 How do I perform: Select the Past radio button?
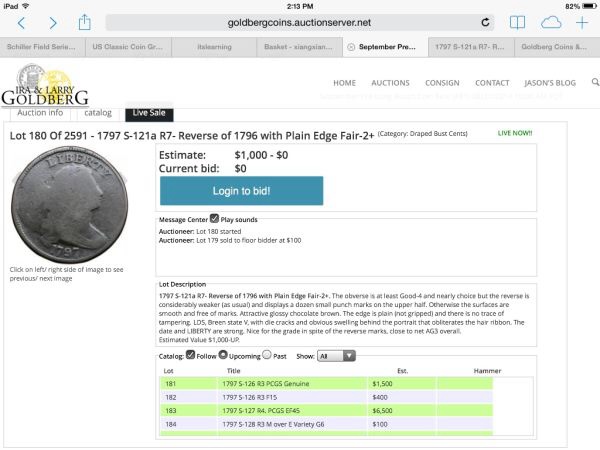(x=267, y=355)
